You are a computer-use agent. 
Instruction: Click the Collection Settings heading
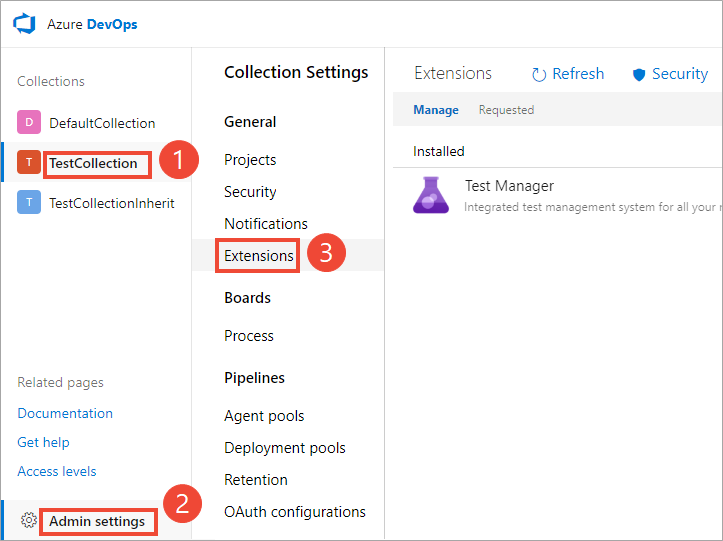pos(296,72)
